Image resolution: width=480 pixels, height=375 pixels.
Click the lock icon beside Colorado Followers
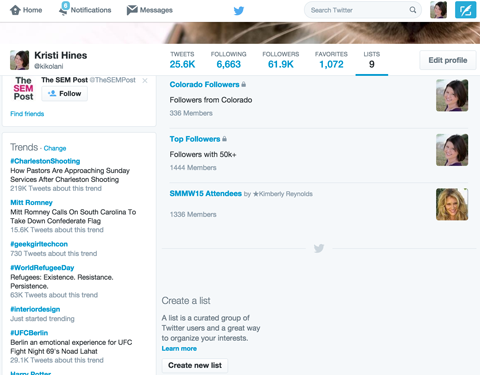coord(244,84)
